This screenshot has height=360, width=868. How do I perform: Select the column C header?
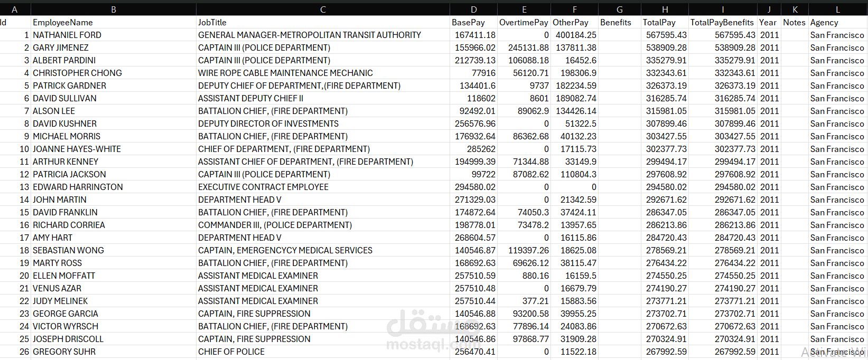323,10
